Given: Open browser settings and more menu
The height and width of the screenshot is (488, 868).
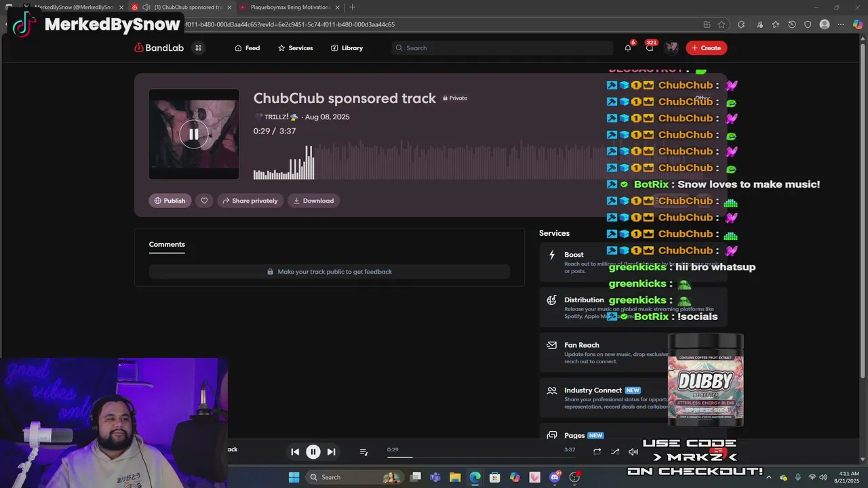Looking at the screenshot, I should pos(842,24).
